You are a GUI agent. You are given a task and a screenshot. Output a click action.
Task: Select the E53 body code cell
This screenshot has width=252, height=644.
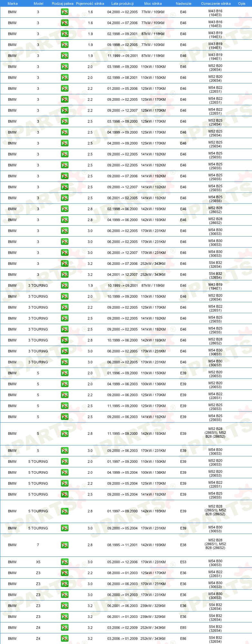coord(183,562)
